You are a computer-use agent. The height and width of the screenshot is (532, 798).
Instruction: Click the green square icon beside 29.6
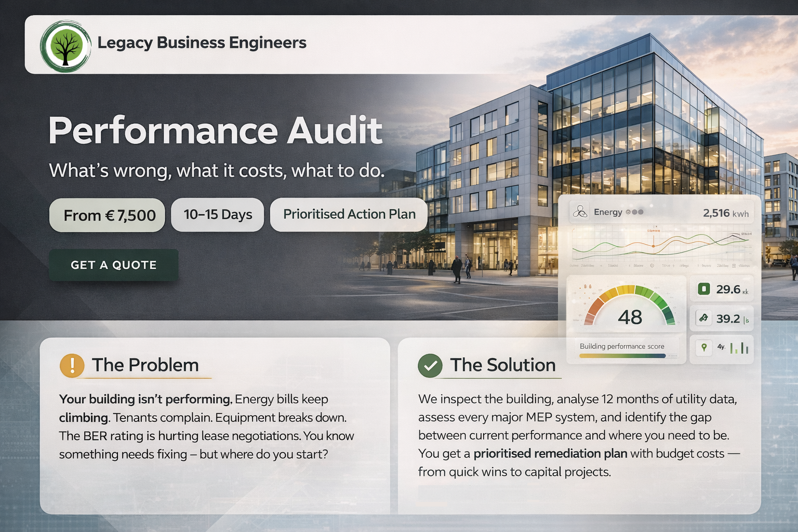[704, 289]
